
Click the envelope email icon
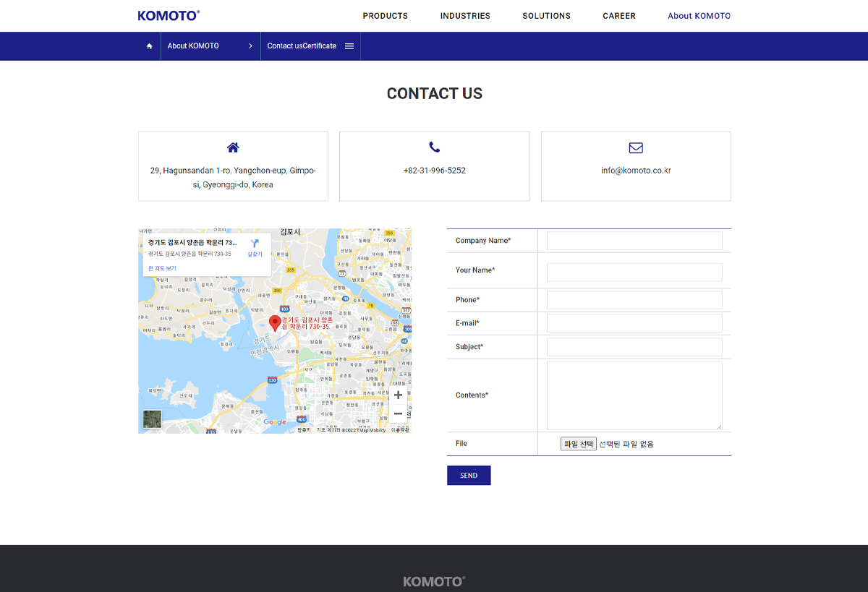pos(636,147)
